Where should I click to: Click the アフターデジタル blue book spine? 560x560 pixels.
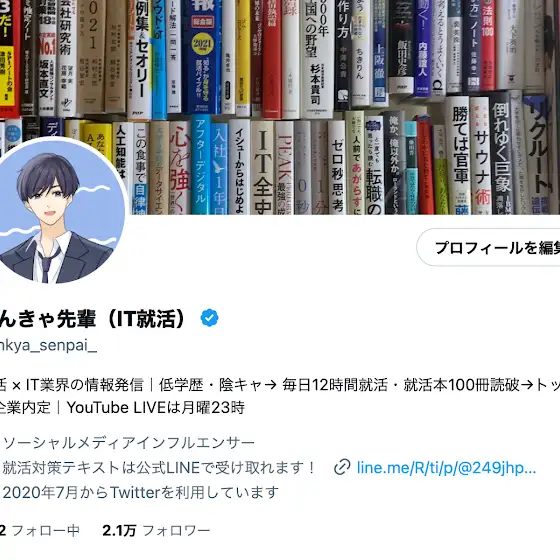pyautogui.click(x=200, y=165)
